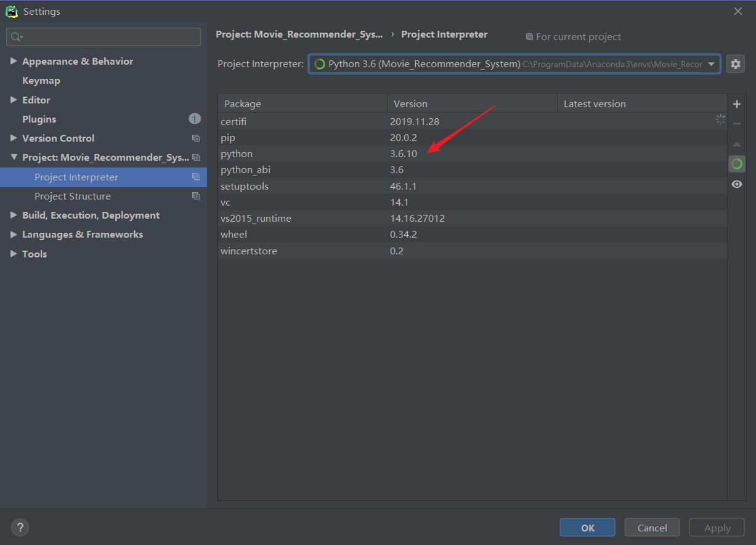Click the PyCharm logo in title bar
The image size is (756, 545).
pyautogui.click(x=11, y=11)
